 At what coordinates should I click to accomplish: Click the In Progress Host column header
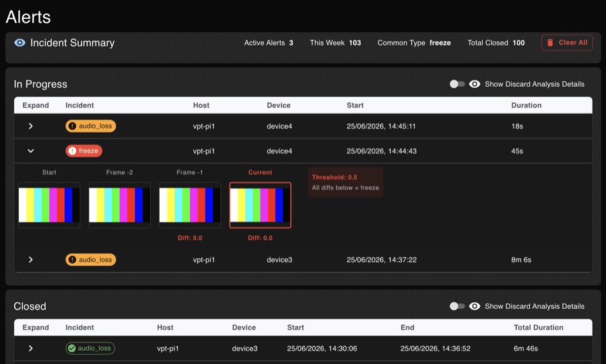click(x=201, y=106)
